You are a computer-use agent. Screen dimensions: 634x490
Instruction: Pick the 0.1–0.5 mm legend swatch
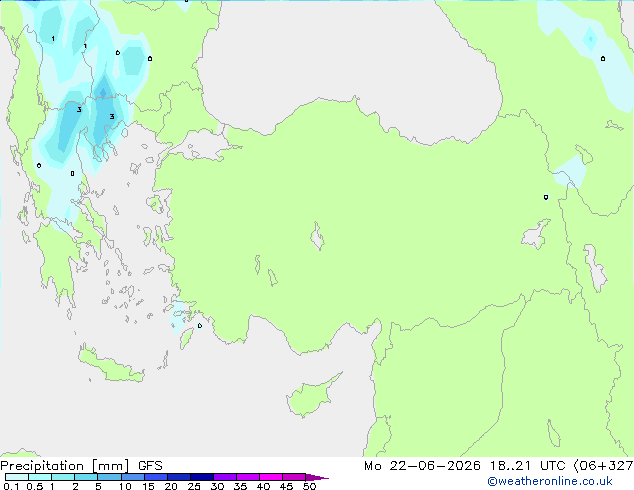[17, 477]
